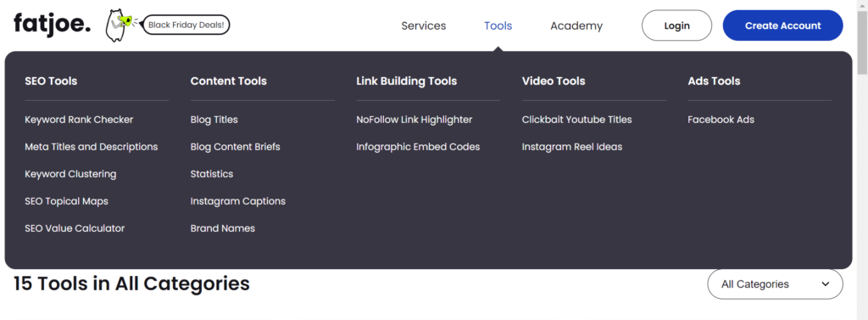
Task: Open NoFollow Link Highlighter tool
Action: 414,120
